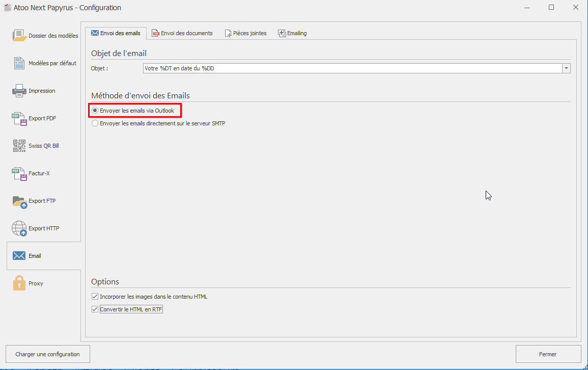Choose the direct SMTP server sending option
The image size is (588, 370).
coord(95,123)
